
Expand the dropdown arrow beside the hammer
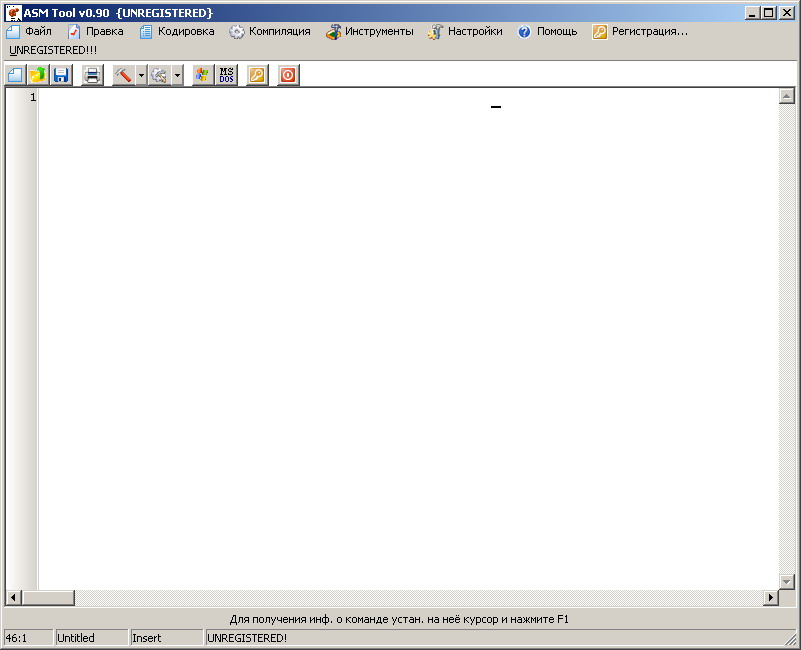tap(141, 75)
